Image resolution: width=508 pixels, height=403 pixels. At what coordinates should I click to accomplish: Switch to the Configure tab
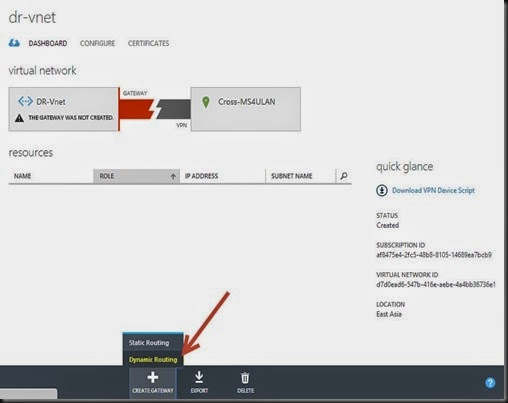point(97,43)
